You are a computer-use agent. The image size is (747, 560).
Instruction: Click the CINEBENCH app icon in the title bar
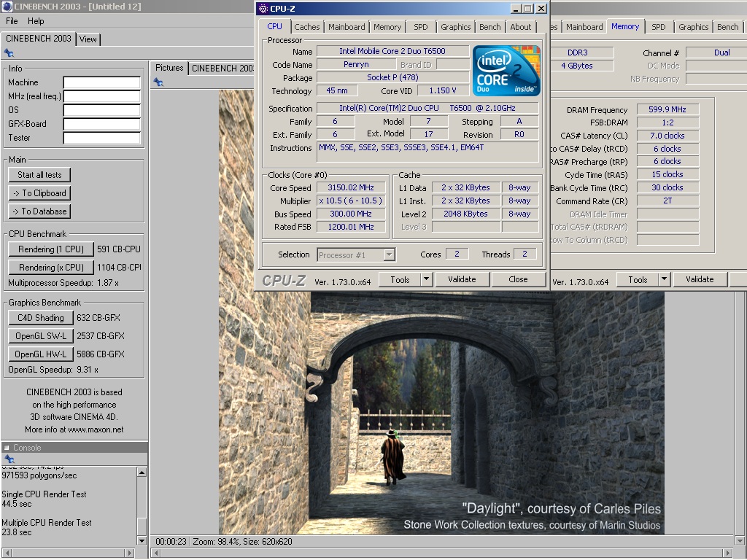(6, 7)
